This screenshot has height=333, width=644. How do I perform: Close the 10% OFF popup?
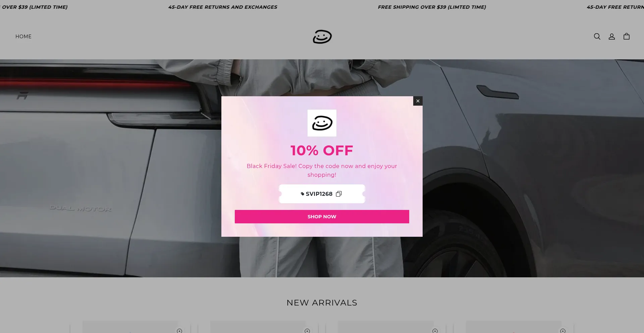pos(418,101)
